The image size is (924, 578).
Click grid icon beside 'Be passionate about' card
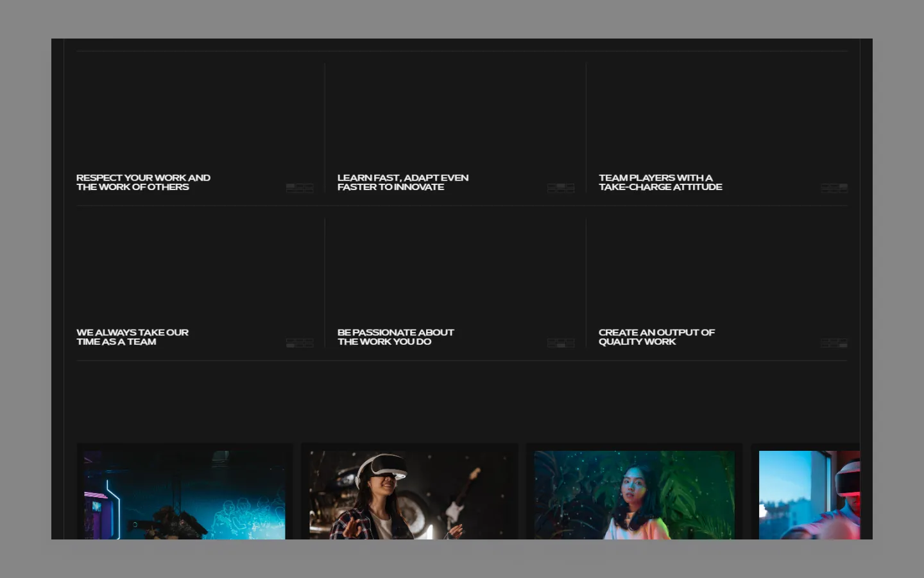point(561,343)
